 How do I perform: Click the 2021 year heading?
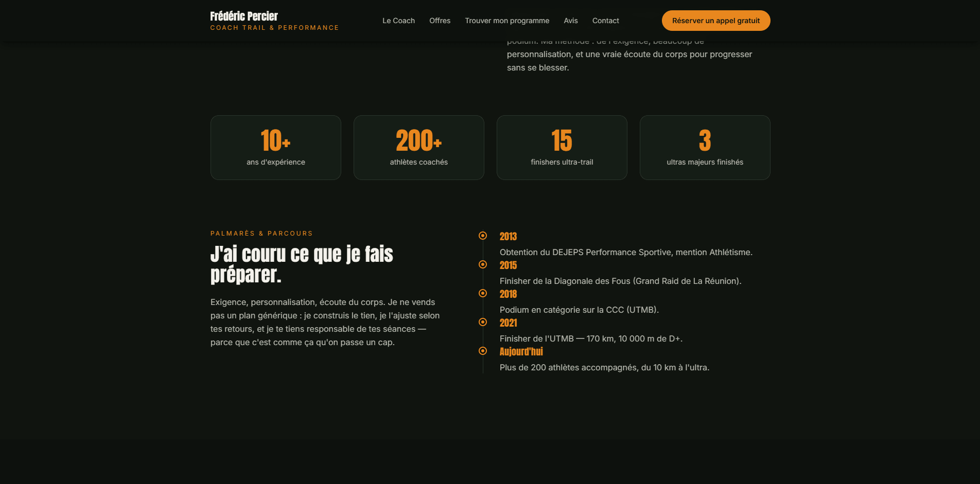pyautogui.click(x=509, y=323)
